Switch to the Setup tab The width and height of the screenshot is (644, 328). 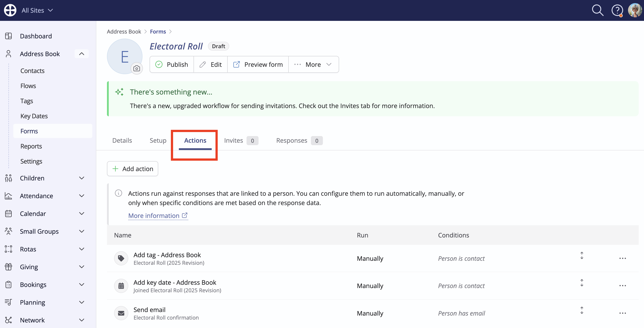pyautogui.click(x=158, y=140)
